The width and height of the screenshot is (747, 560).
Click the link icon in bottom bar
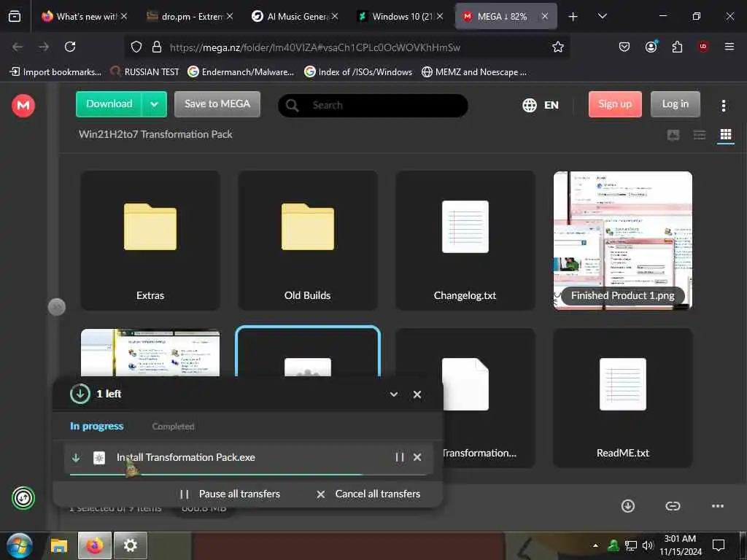(x=673, y=506)
